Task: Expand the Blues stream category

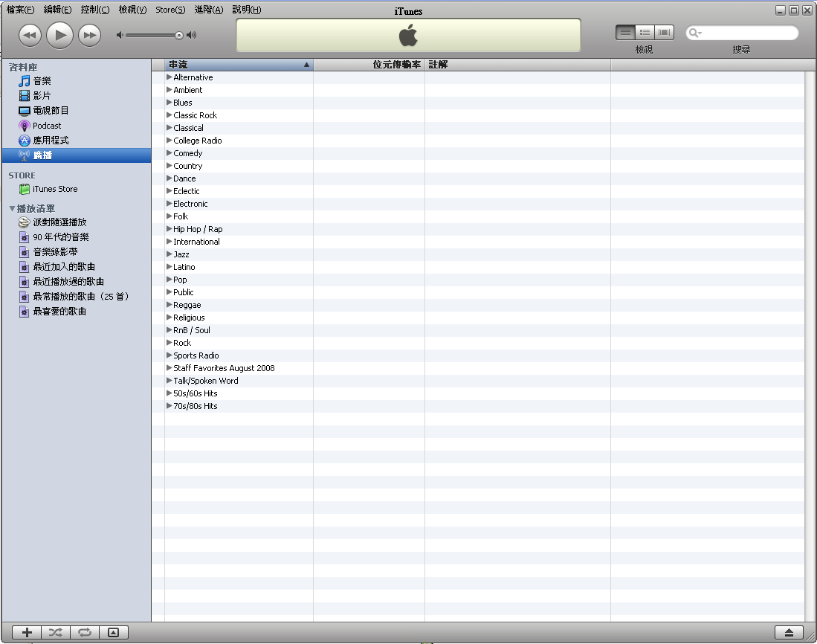Action: 169,103
